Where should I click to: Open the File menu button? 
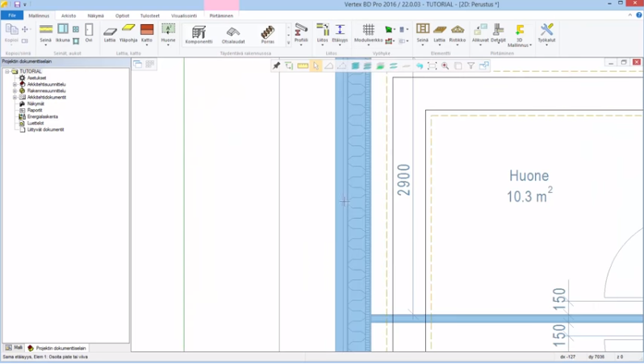(x=12, y=15)
